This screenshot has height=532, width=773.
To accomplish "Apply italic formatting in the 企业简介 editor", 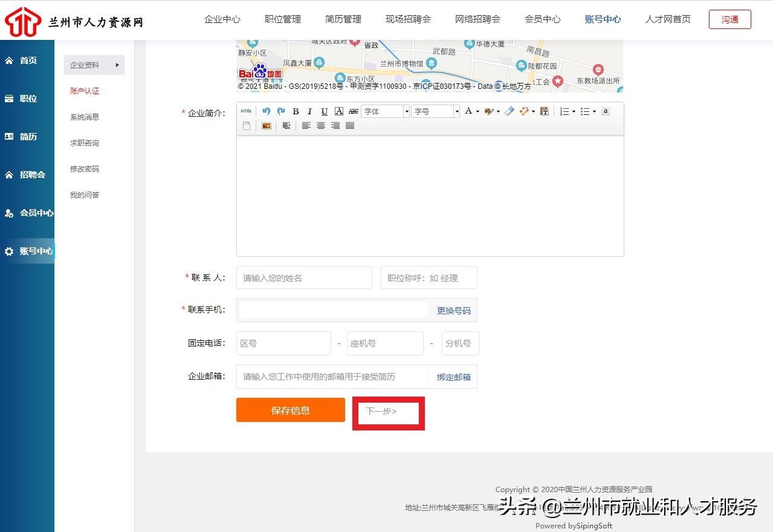I will pos(309,111).
